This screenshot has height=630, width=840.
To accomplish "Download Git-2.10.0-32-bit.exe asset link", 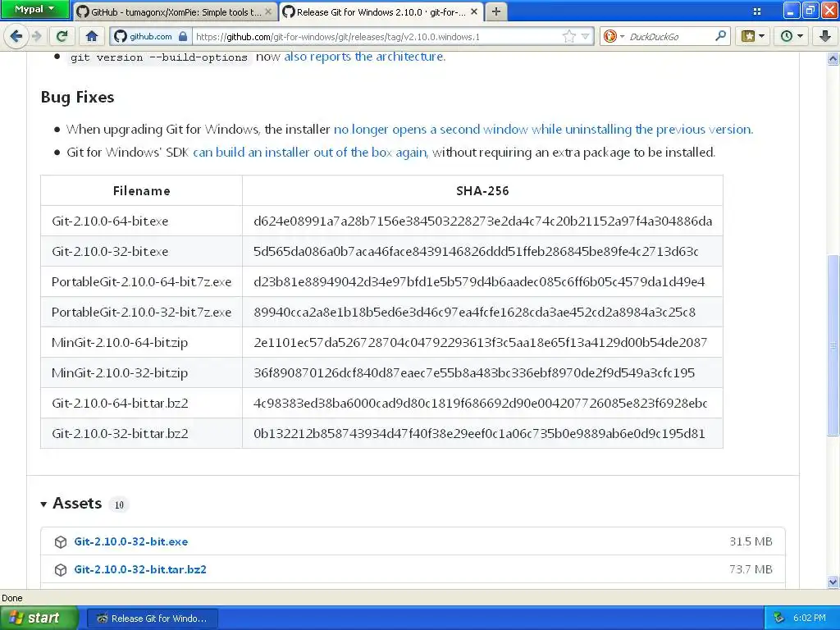I will (130, 541).
